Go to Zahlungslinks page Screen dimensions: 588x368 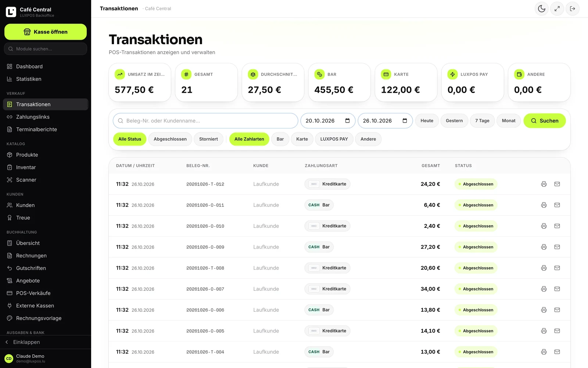coord(46,117)
